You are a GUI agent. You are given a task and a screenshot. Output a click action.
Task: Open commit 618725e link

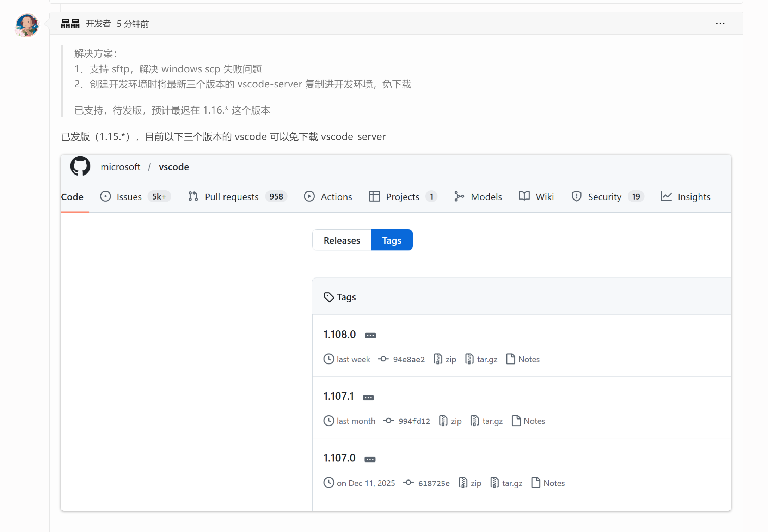pos(434,483)
